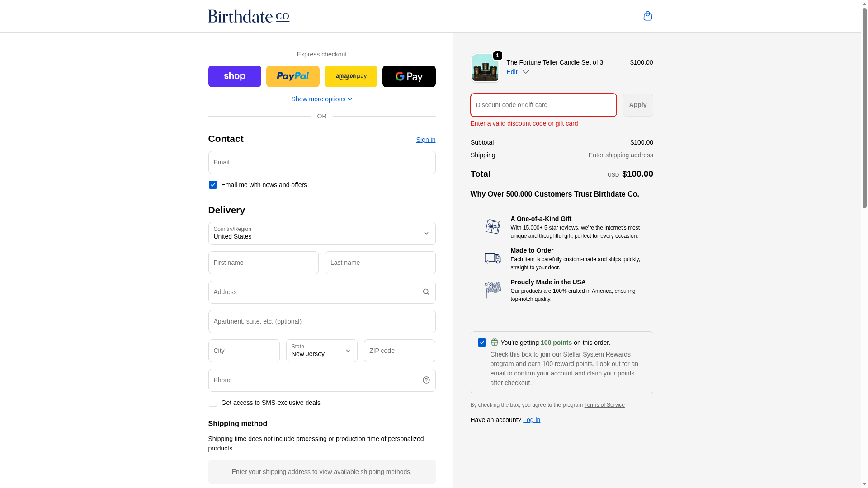868x488 pixels.
Task: Open the Country/Region dropdown
Action: (322, 233)
